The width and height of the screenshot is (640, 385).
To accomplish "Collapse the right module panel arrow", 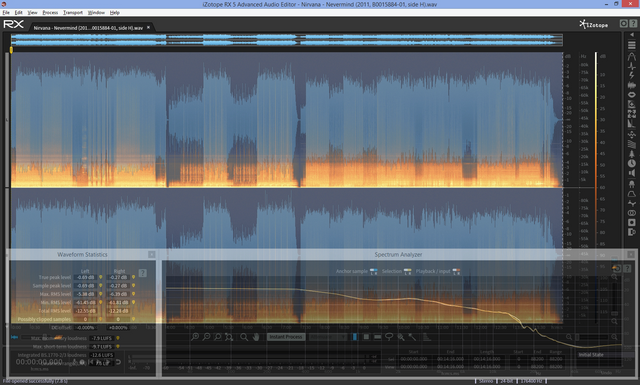I will [631, 35].
